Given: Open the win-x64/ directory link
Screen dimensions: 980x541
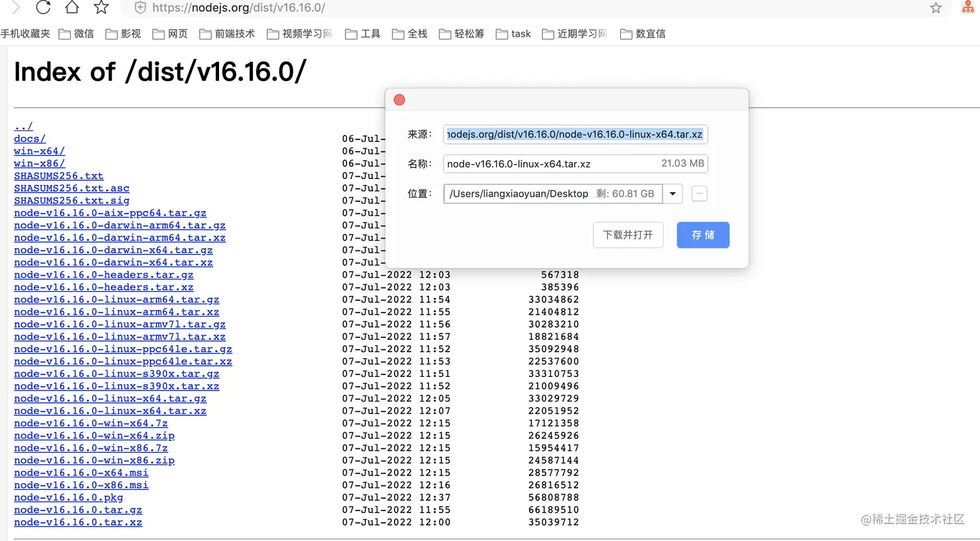Looking at the screenshot, I should (38, 150).
